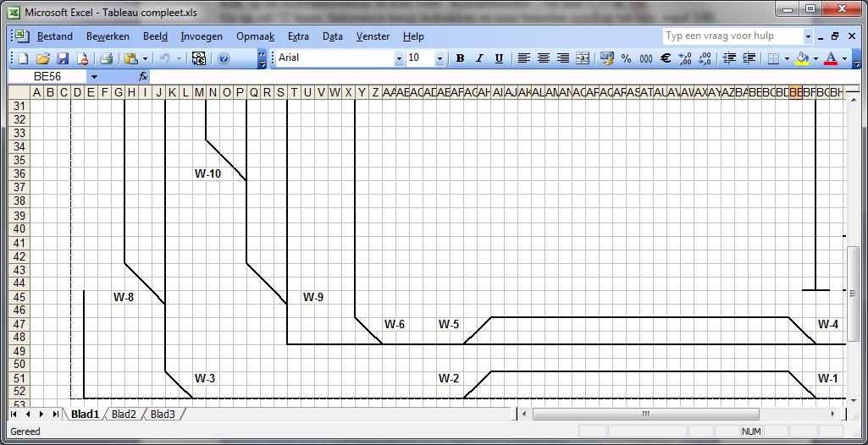868x445 pixels.
Task: Open the Invoegen menu
Action: tap(202, 36)
